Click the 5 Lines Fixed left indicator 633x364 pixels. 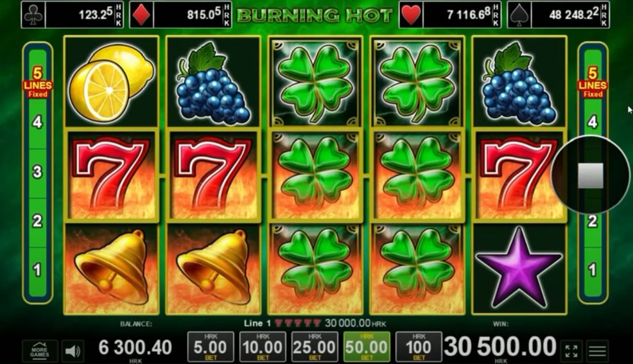tap(38, 82)
